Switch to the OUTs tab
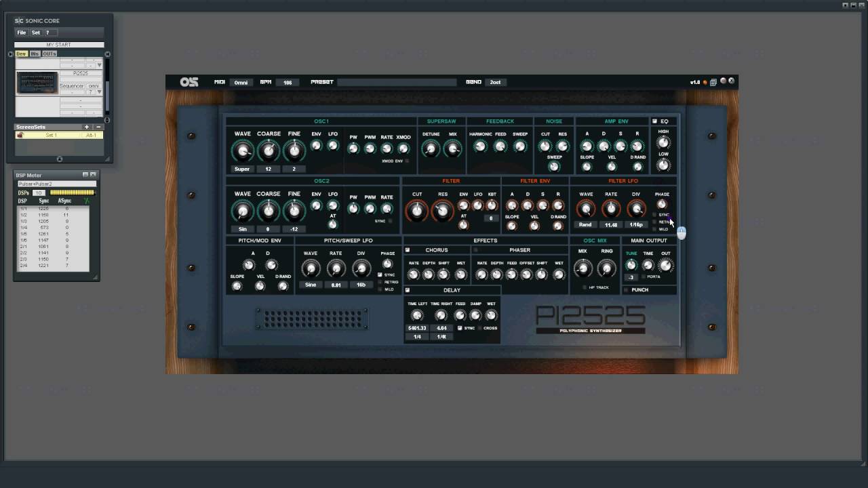 coord(50,54)
